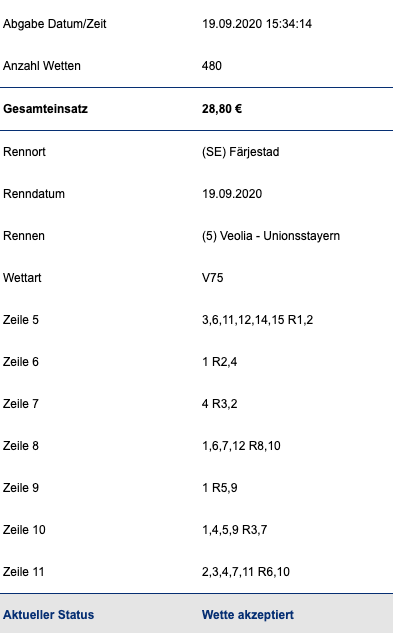Select Zeile 5 selections 3,6,11,12,14,15 R1,2
393x633 pixels.
point(257,320)
